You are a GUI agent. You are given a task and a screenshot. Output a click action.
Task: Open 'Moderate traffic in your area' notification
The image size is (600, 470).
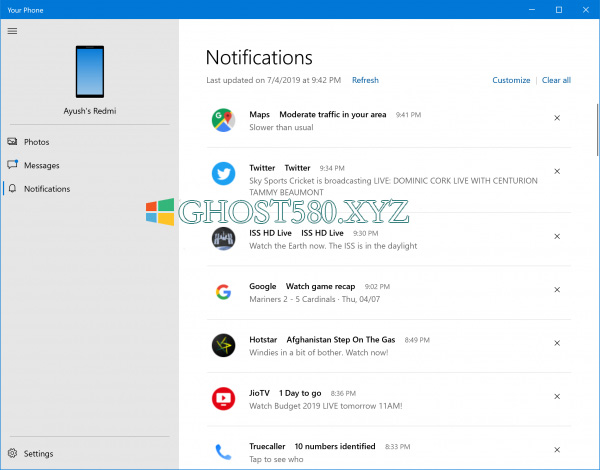(333, 114)
